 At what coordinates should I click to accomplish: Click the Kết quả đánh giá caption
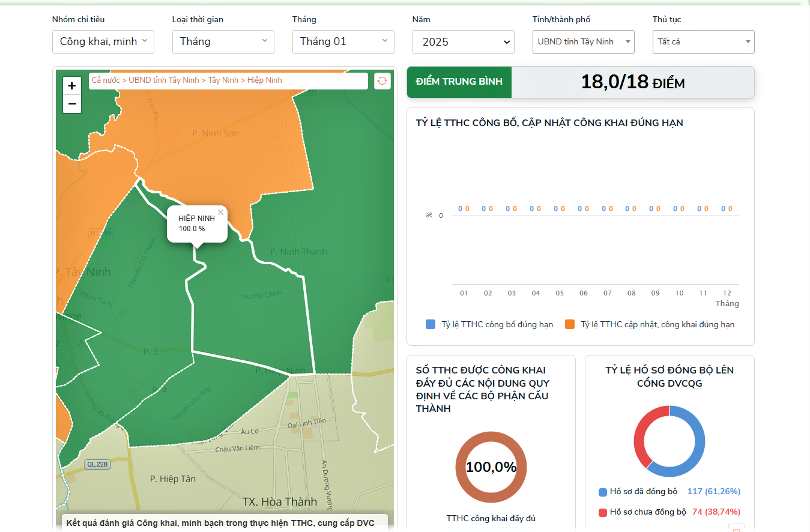pyautogui.click(x=220, y=524)
